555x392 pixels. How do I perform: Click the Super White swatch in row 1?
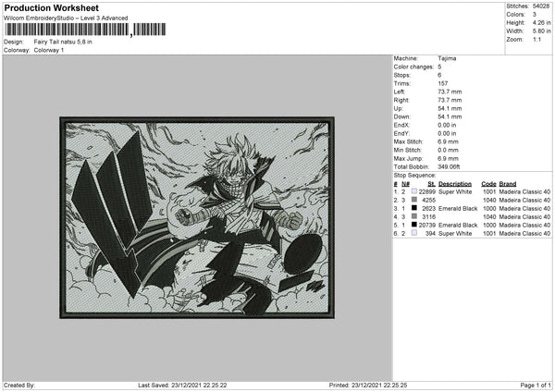click(x=414, y=191)
